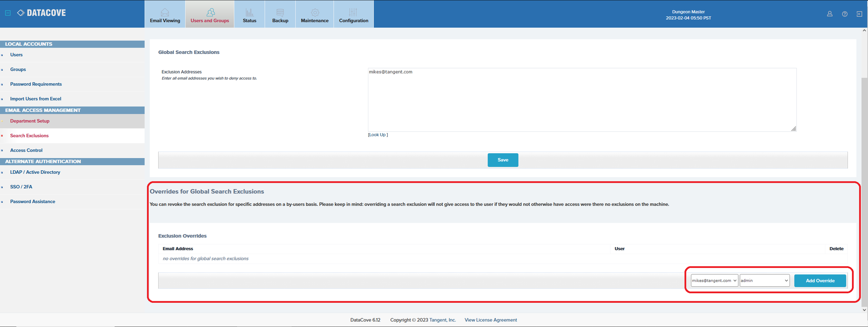Open View License Agreement link

pos(490,320)
